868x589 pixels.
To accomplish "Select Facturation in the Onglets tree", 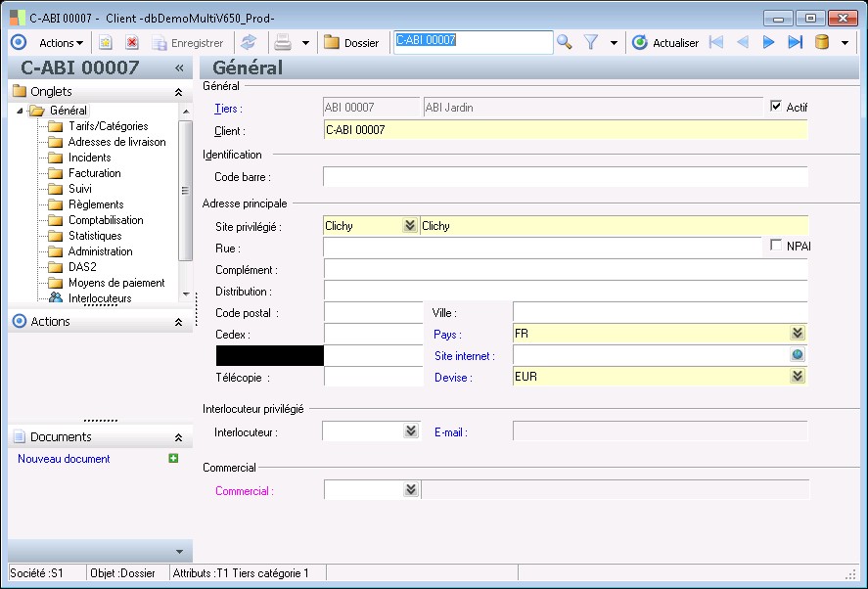I will click(94, 173).
